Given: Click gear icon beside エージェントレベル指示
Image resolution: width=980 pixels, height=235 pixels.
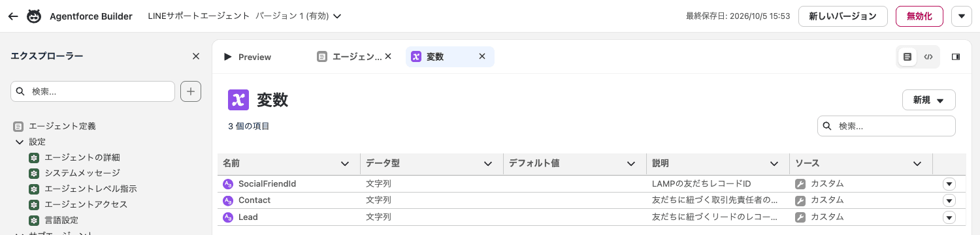Looking at the screenshot, I should coord(34,189).
